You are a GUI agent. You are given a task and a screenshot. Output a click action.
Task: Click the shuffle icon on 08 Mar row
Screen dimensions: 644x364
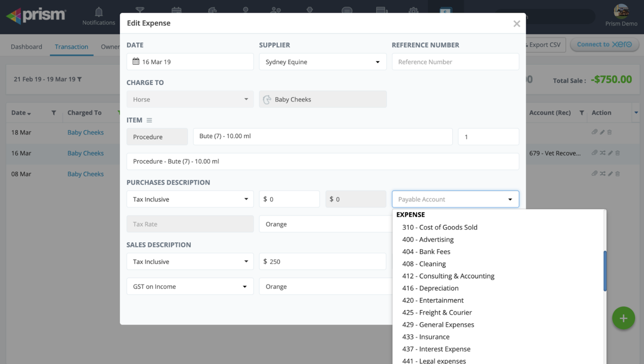[x=603, y=174]
